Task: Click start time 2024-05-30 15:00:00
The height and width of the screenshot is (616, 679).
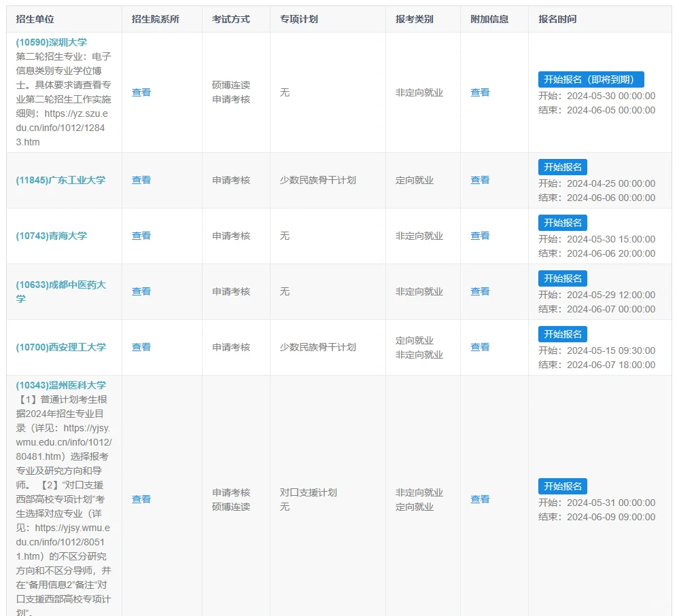Action: click(x=611, y=239)
